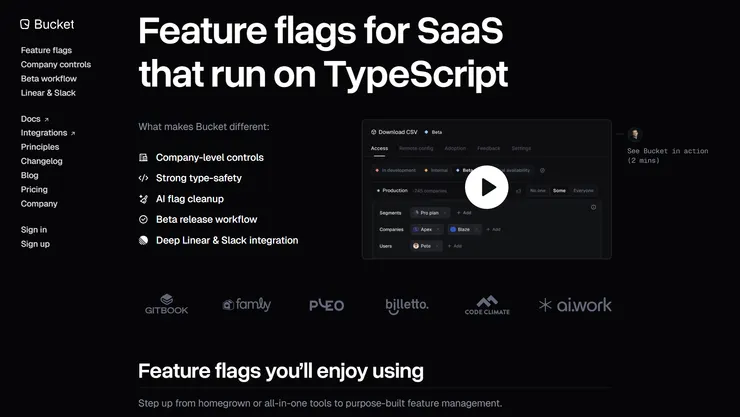Screen dimensions: 740x417
Task: Select the 'In development' stage in preview
Action: click(x=395, y=170)
